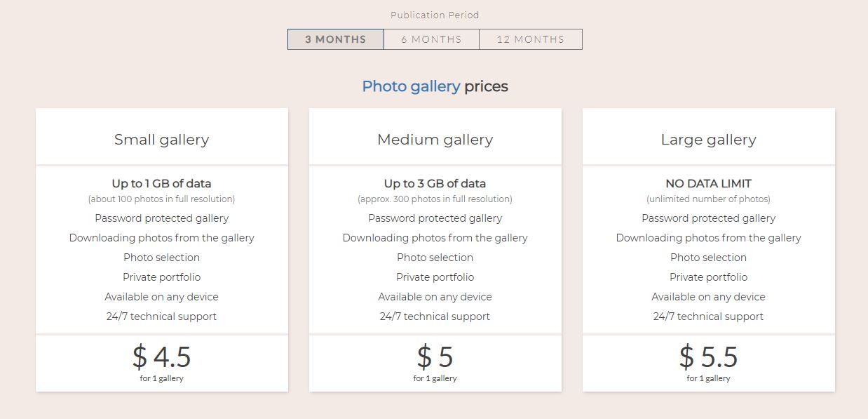Click '24/7 technical support' in the Large gallery card
Screen dimensions: 868x419
pos(709,317)
